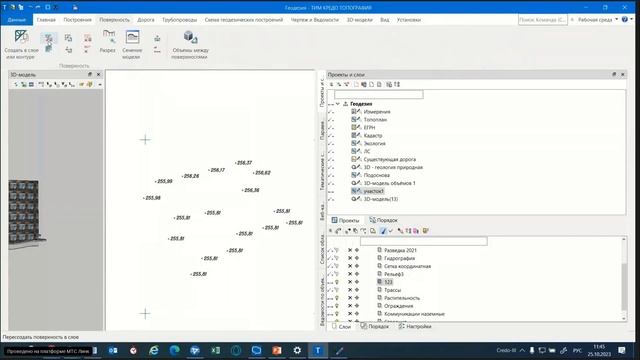Click the projects tree filter field

379,95
